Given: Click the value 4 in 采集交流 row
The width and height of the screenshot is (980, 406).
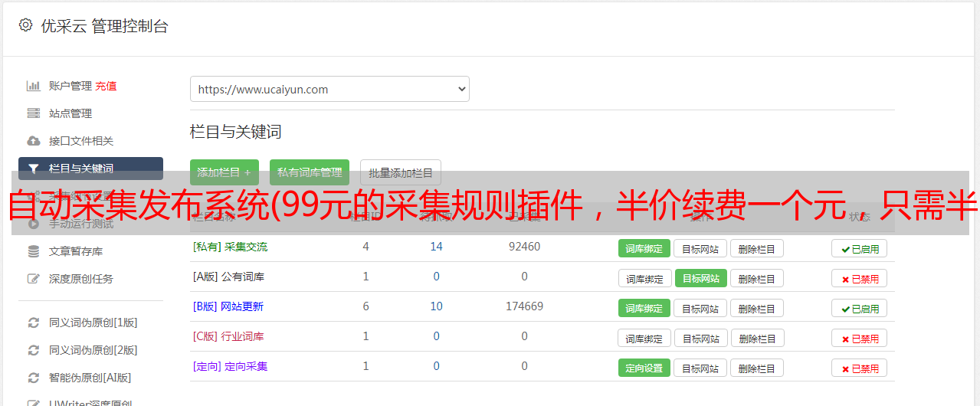Looking at the screenshot, I should pyautogui.click(x=365, y=247).
